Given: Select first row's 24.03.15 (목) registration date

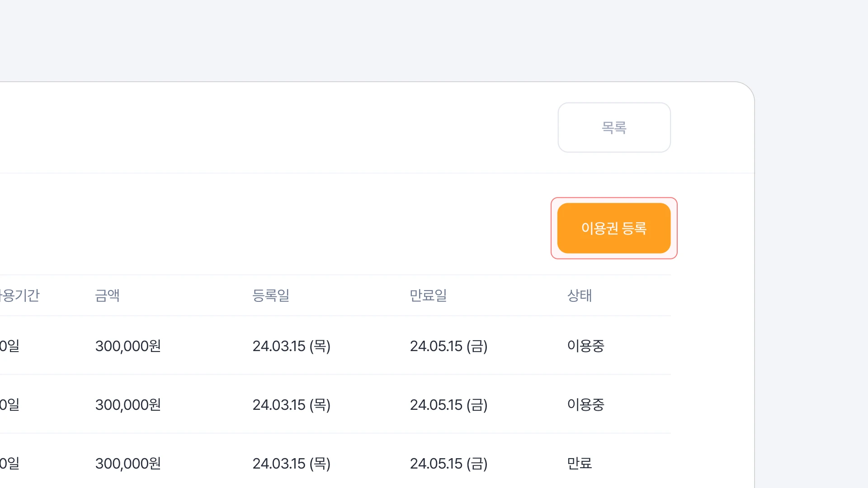Looking at the screenshot, I should pos(292,346).
